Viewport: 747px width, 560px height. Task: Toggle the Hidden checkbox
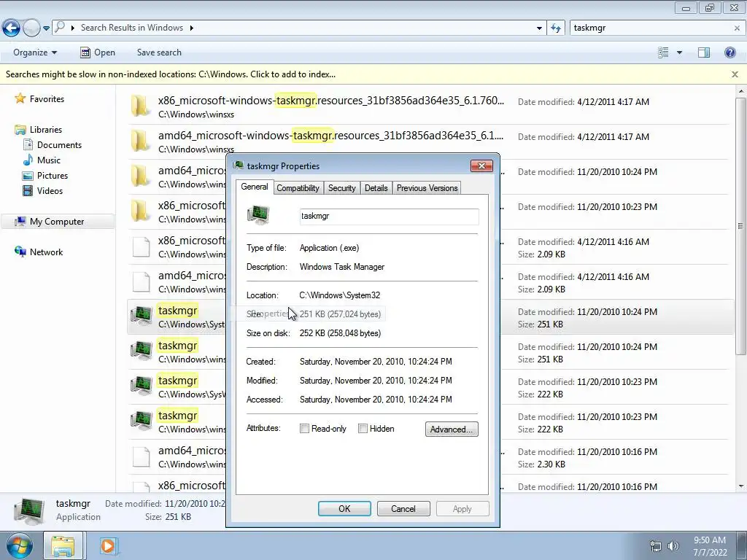pos(363,429)
